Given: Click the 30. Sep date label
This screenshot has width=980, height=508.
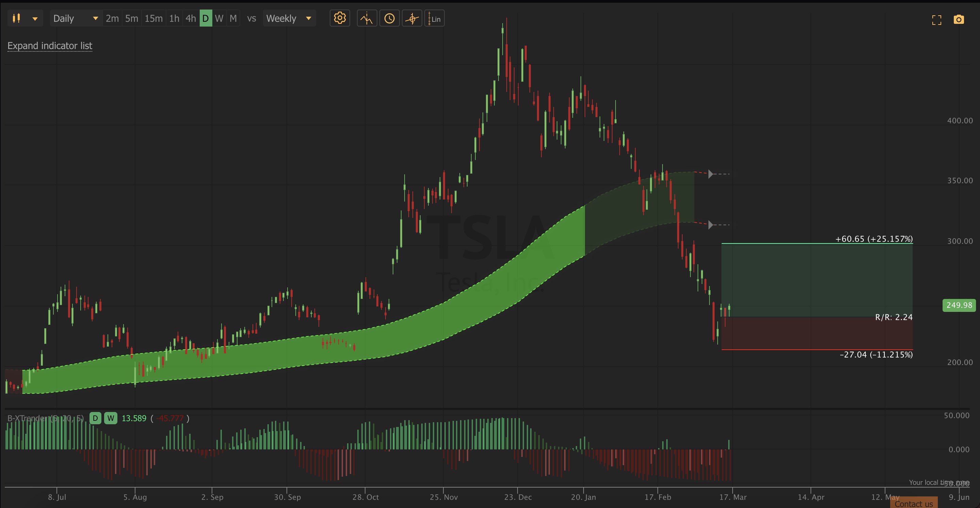Looking at the screenshot, I should point(287,497).
